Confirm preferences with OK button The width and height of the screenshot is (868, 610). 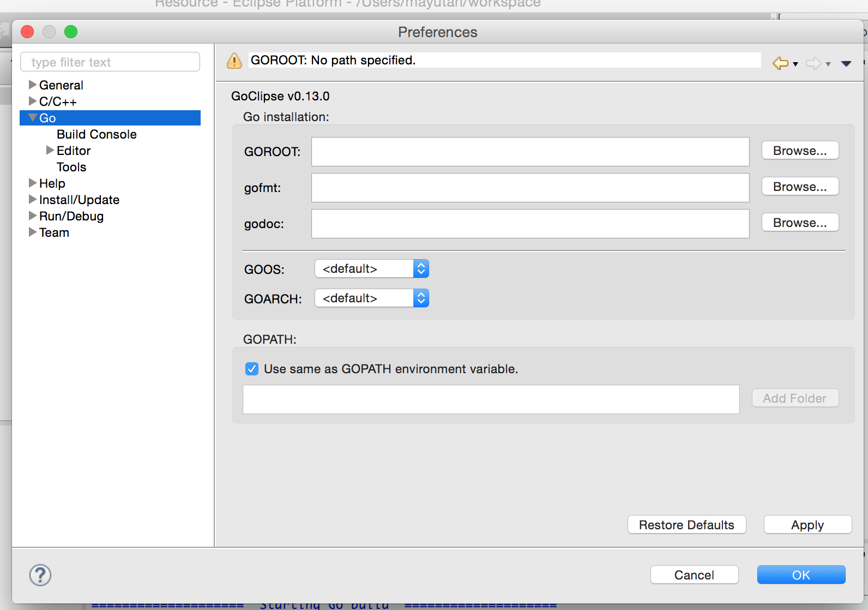click(x=801, y=575)
